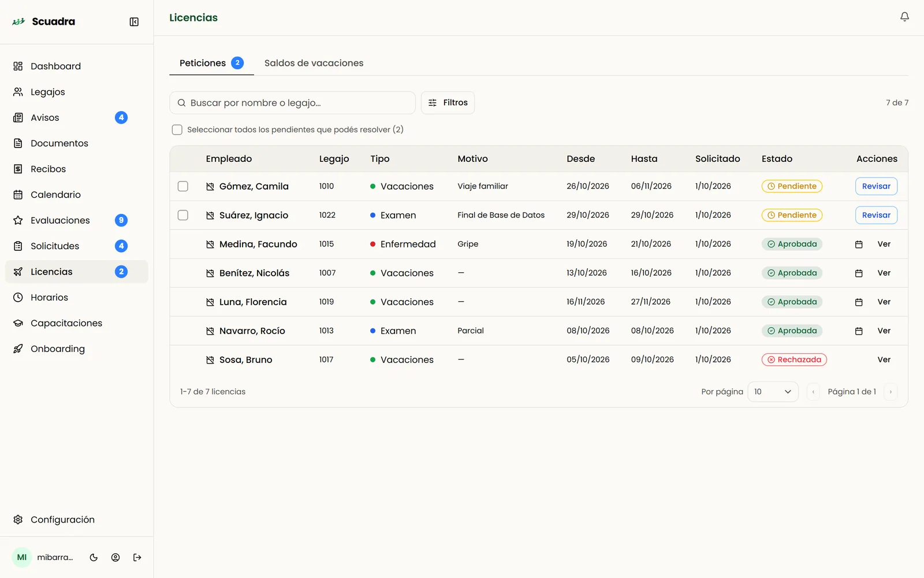Image resolution: width=924 pixels, height=578 pixels.
Task: Click Ver for Benítez, Nicolás
Action: 884,273
